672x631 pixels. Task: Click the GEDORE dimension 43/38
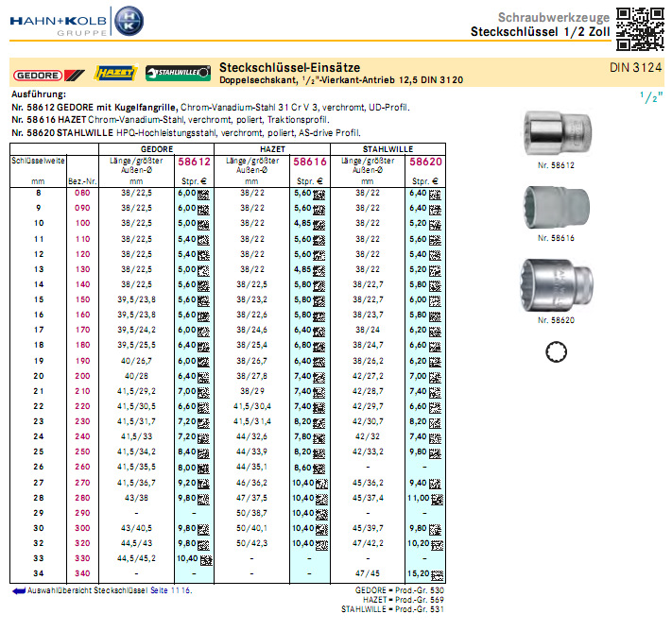[x=136, y=498]
